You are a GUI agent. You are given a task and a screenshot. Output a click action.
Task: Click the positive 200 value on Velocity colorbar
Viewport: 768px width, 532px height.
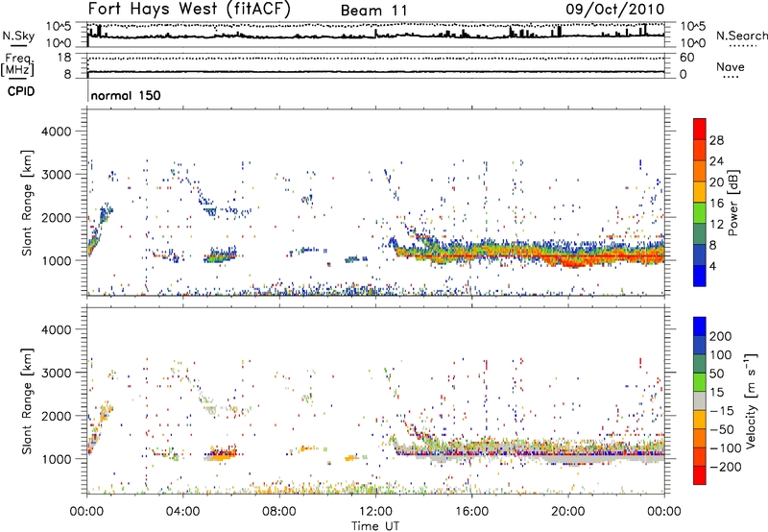[721, 336]
